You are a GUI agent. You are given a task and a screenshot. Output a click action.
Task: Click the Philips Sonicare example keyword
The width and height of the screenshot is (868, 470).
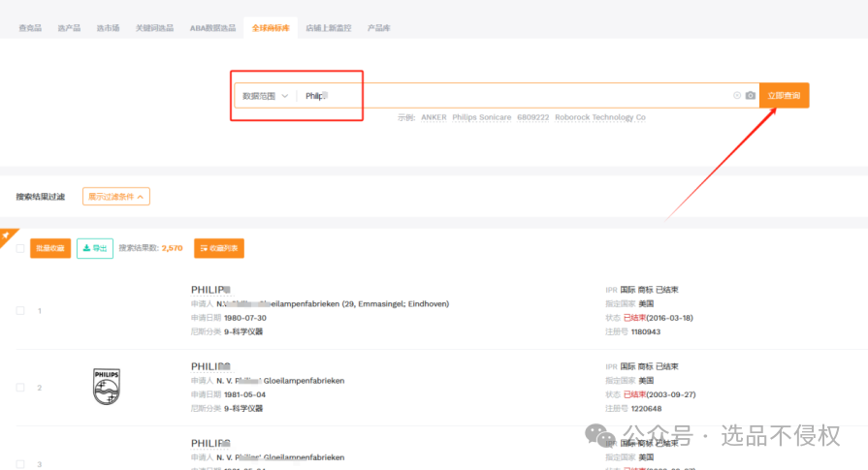[482, 117]
